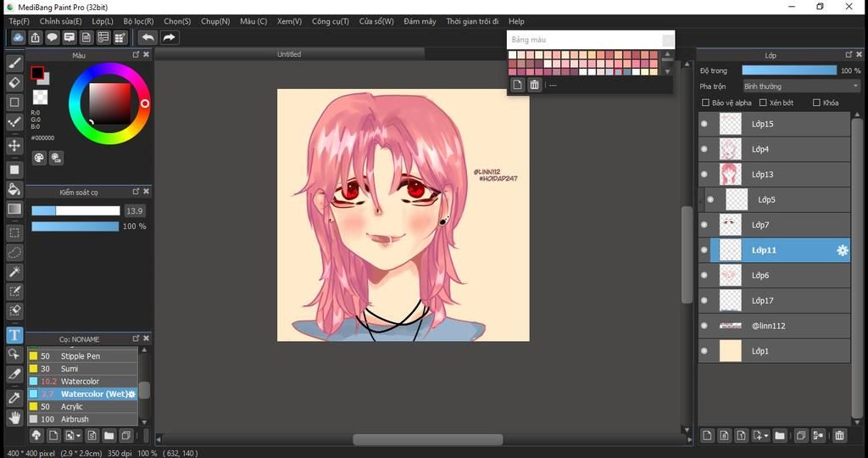The width and height of the screenshot is (868, 458).
Task: Delete layer with trash icon in layer panel
Action: [839, 435]
